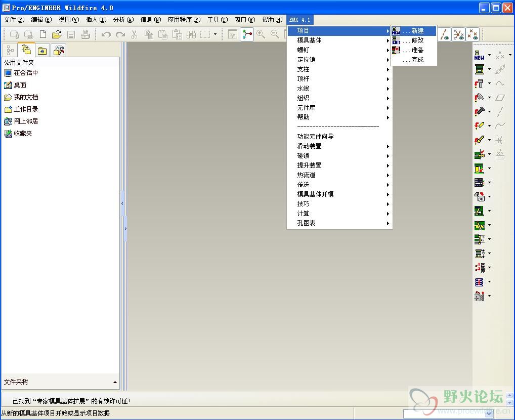This screenshot has height=420, width=515.
Task: Switch to the Folder Browser navigator tab
Action: click(26, 50)
